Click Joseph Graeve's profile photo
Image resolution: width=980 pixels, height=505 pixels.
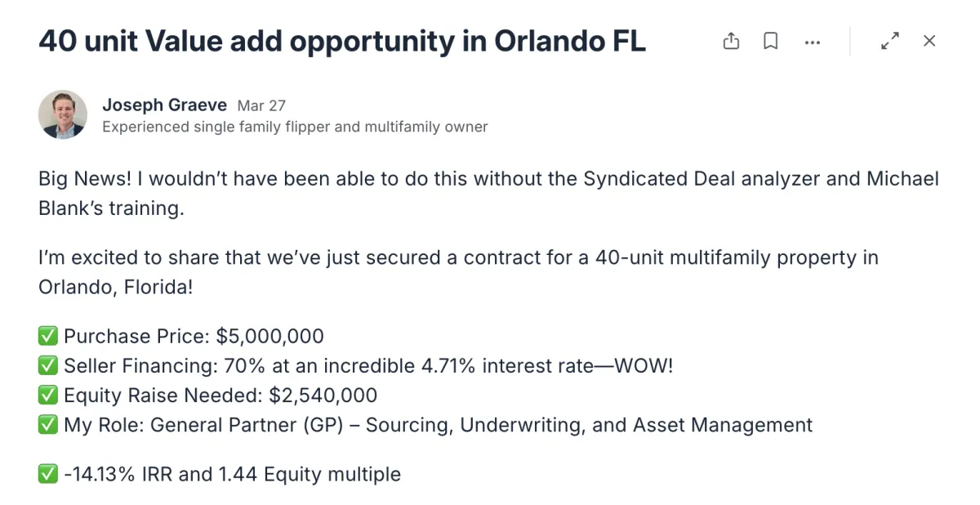pyautogui.click(x=63, y=114)
